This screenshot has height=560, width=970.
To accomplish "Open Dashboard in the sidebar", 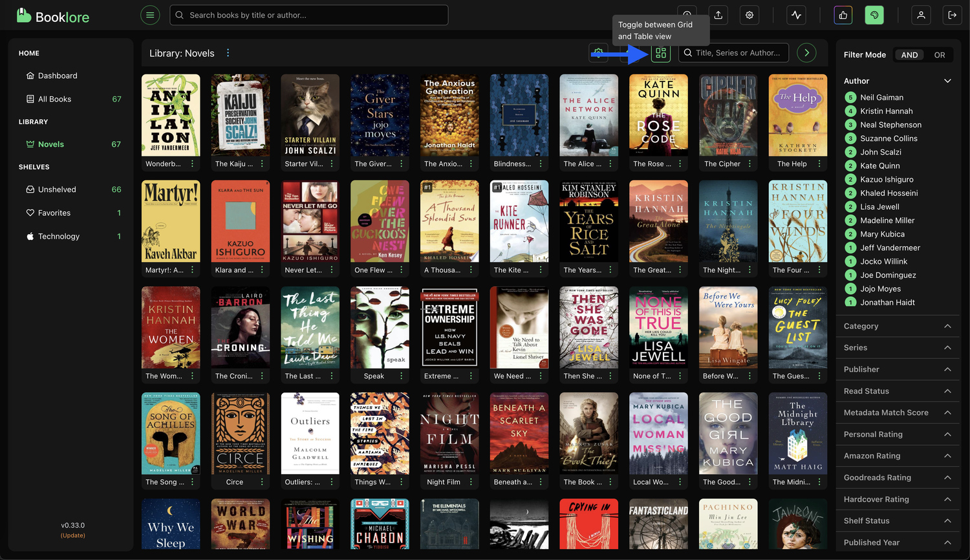I will click(58, 76).
